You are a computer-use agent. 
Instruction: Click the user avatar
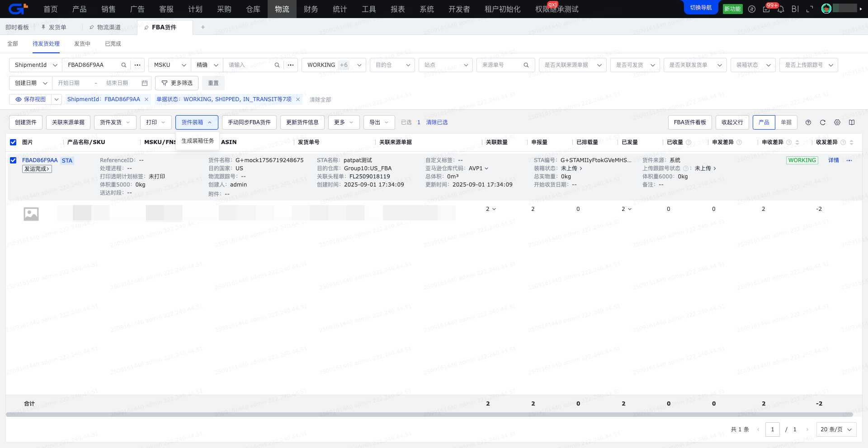[826, 9]
